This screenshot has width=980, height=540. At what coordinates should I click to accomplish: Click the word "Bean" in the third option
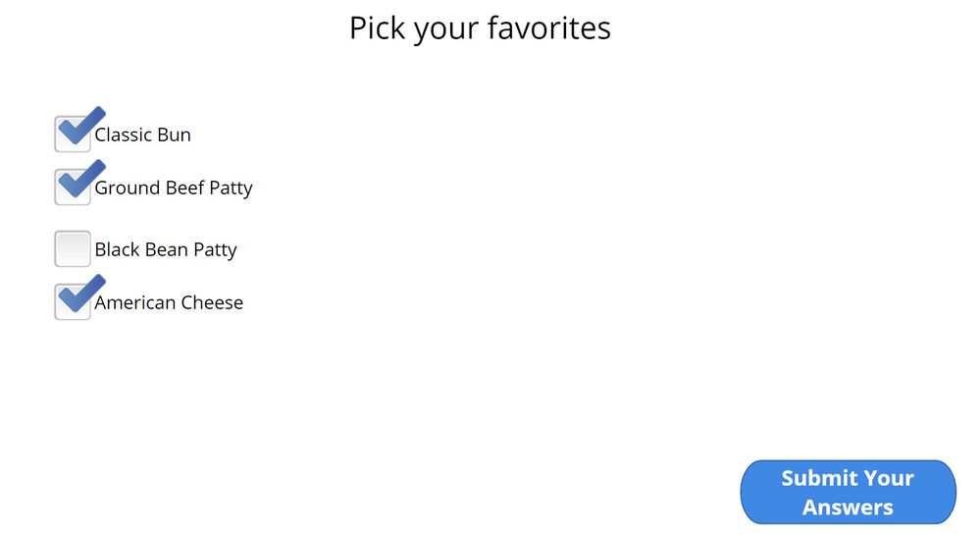(x=168, y=250)
